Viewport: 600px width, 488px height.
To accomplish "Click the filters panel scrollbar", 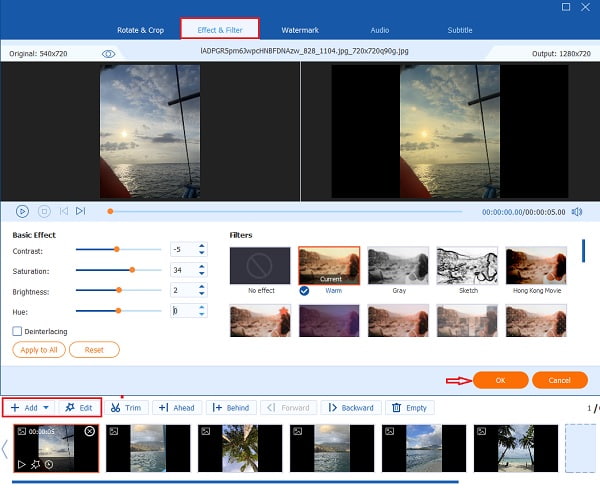I will (583, 251).
